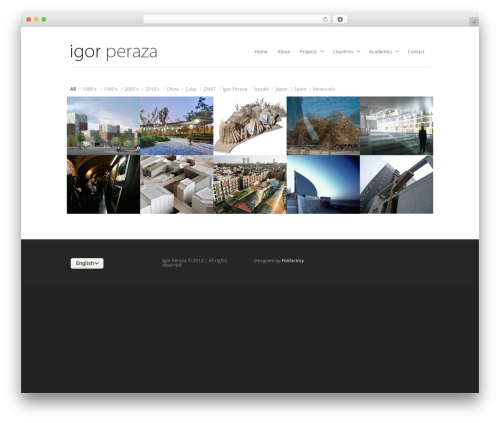Screen dimensions: 500x423
Task: Open the concrete building with cross thumbnail
Action: [397, 184]
